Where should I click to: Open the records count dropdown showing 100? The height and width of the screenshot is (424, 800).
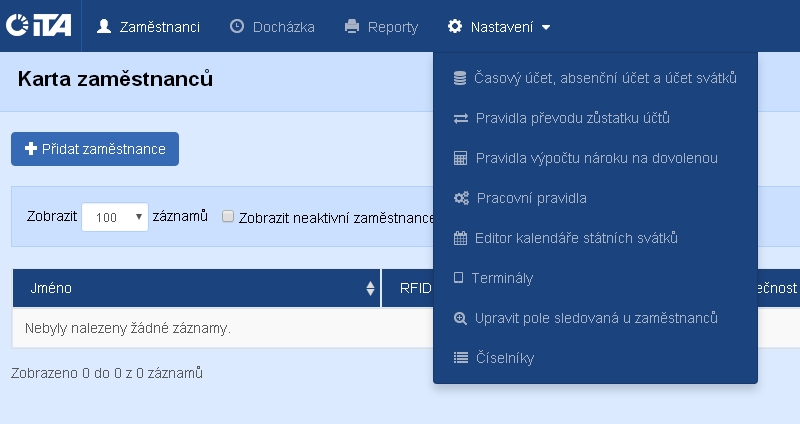click(114, 216)
